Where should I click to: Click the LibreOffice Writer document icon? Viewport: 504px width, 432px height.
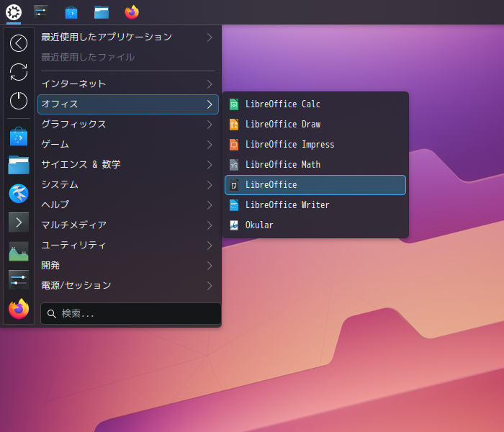click(x=234, y=205)
